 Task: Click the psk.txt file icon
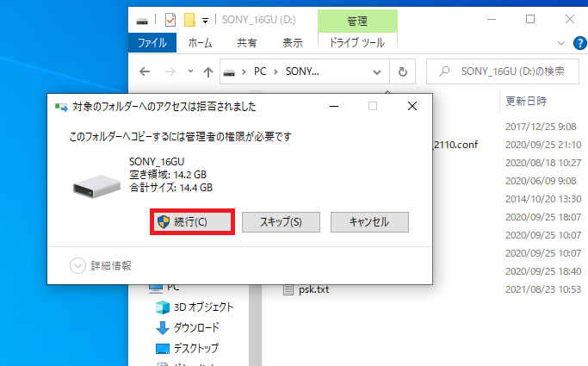click(288, 289)
